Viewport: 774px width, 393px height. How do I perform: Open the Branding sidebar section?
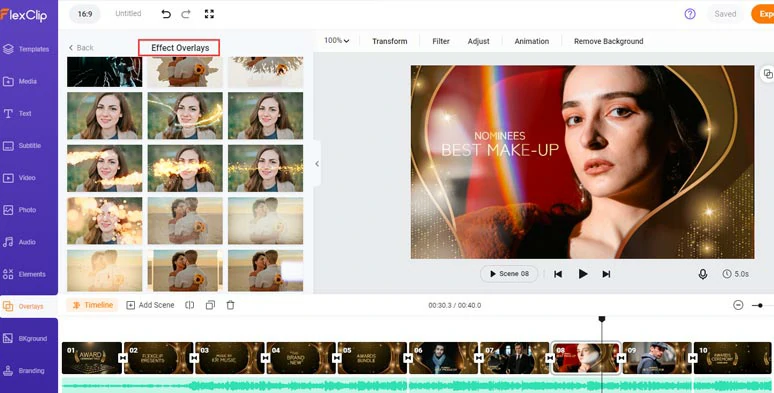(x=24, y=371)
